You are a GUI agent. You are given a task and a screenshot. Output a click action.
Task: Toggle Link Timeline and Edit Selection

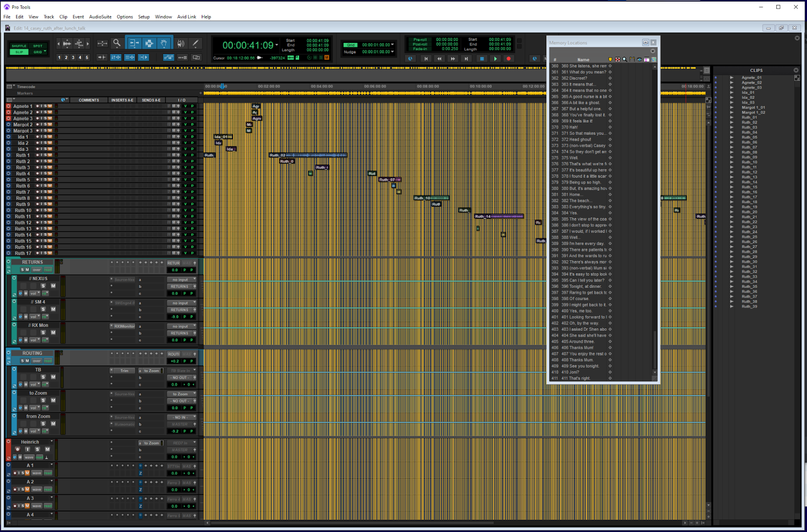click(x=116, y=57)
